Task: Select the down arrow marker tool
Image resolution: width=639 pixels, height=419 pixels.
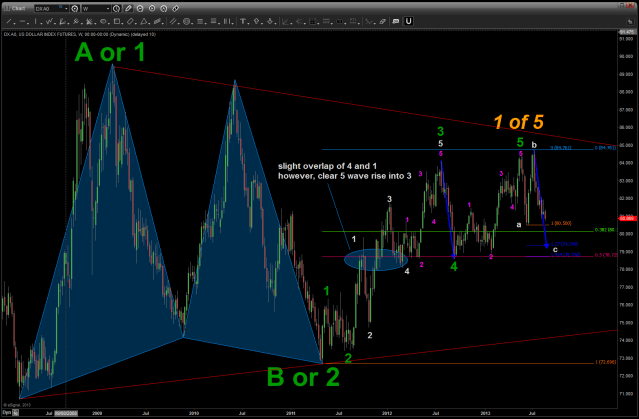Action: (x=270, y=21)
